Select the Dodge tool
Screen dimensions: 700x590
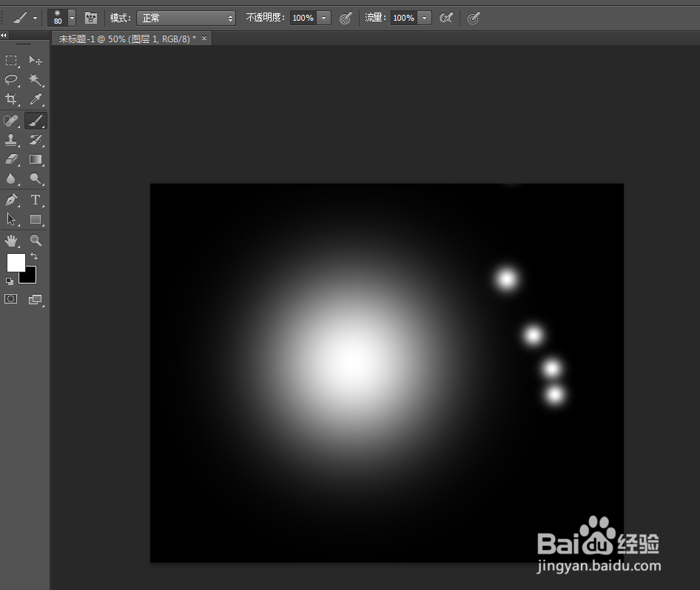click(x=36, y=178)
